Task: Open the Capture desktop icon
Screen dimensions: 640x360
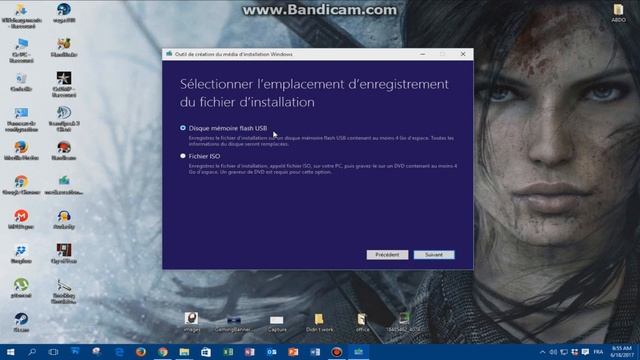Action: coord(277,323)
